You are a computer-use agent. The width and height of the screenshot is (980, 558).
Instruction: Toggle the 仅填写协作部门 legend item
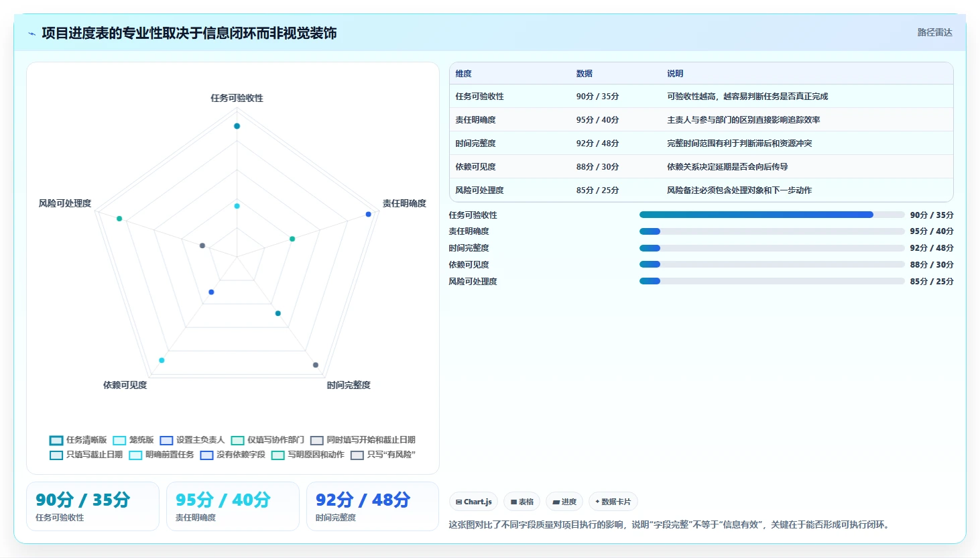267,440
